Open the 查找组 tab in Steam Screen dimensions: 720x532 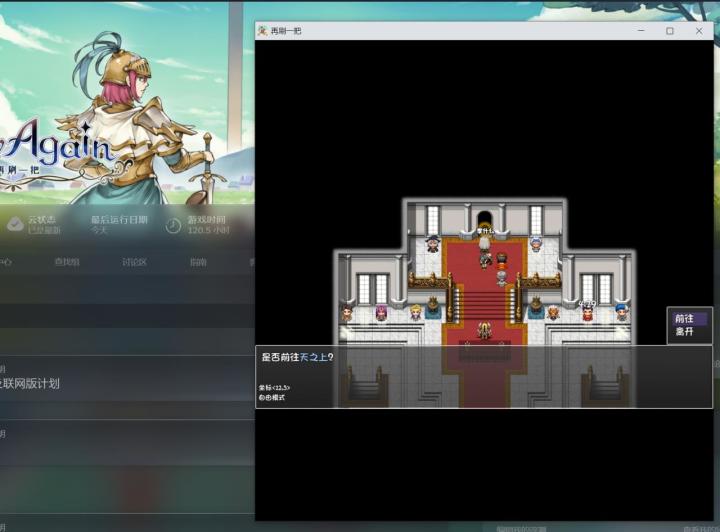(67, 262)
